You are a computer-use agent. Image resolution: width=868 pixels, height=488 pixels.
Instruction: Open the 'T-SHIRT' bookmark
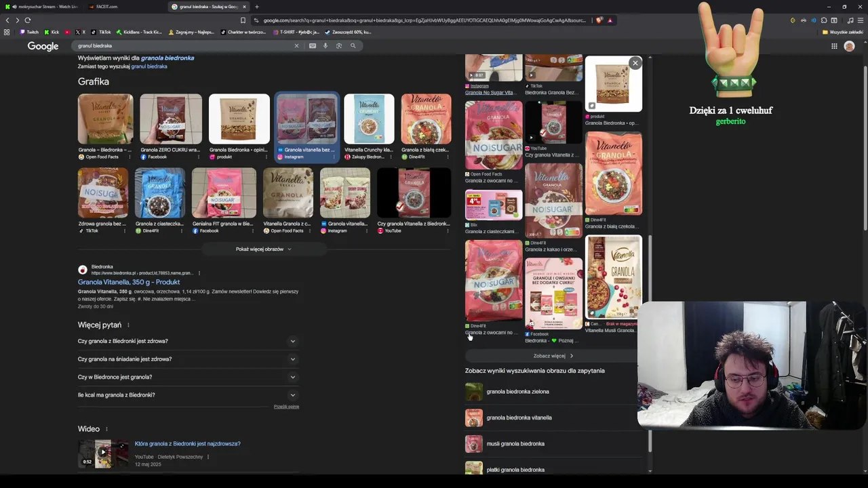295,32
